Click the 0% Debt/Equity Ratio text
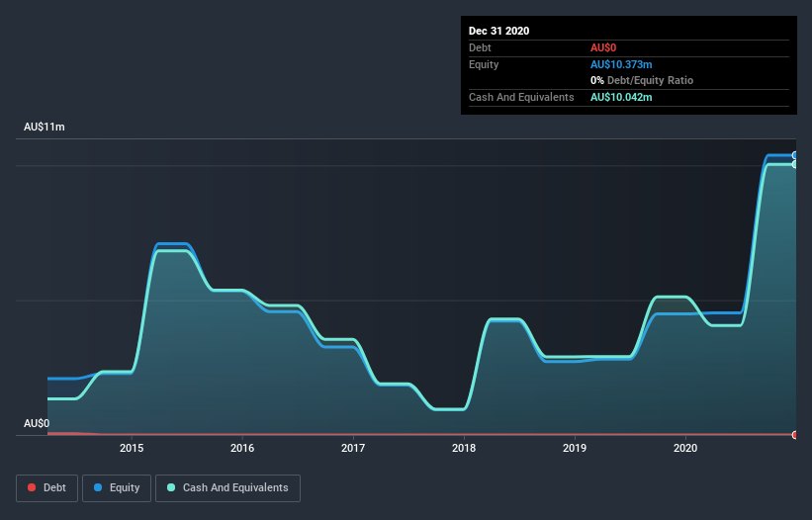 [642, 80]
